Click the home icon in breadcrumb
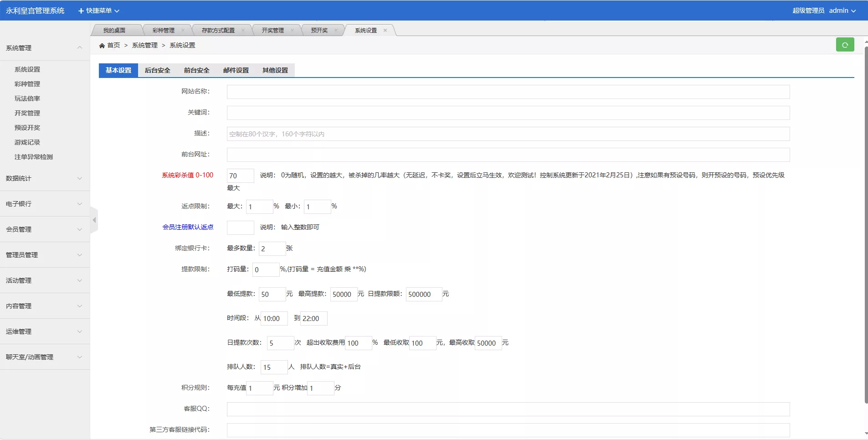This screenshot has width=868, height=440. [x=102, y=46]
